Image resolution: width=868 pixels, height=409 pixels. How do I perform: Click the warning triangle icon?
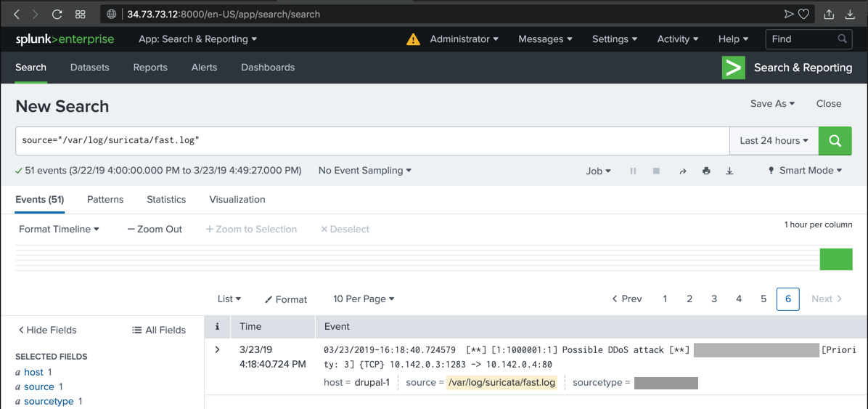413,39
